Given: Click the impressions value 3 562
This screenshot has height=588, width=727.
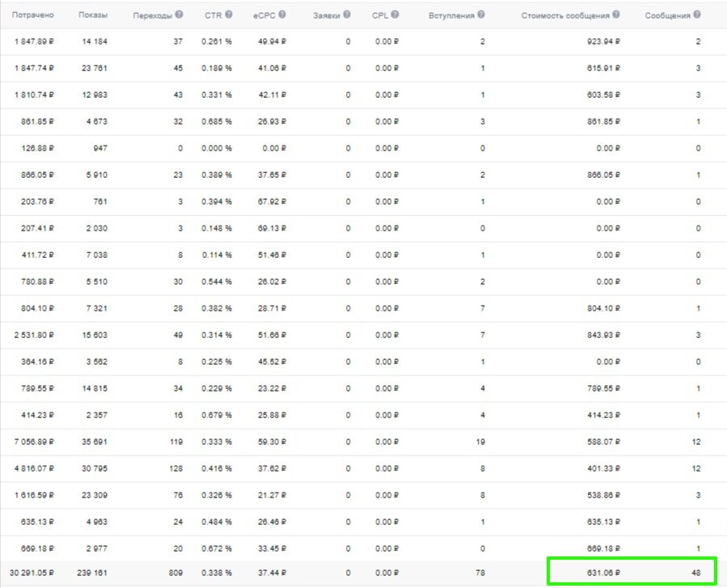Looking at the screenshot, I should (x=96, y=362).
